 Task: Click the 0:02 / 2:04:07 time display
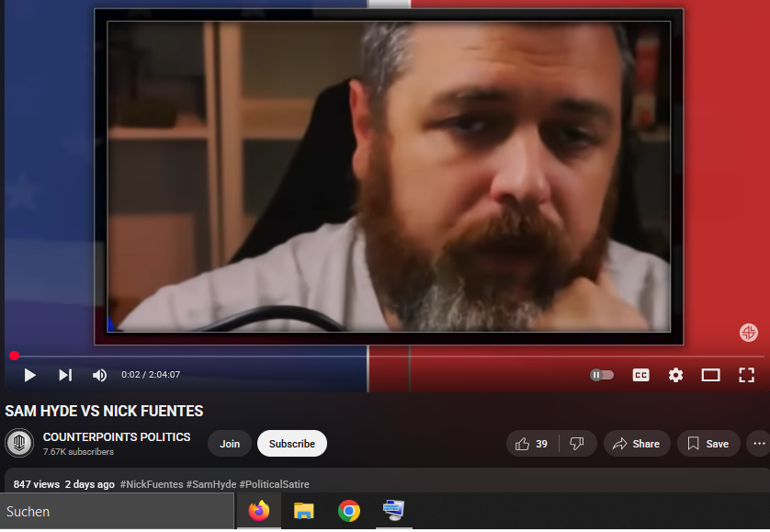(x=151, y=375)
